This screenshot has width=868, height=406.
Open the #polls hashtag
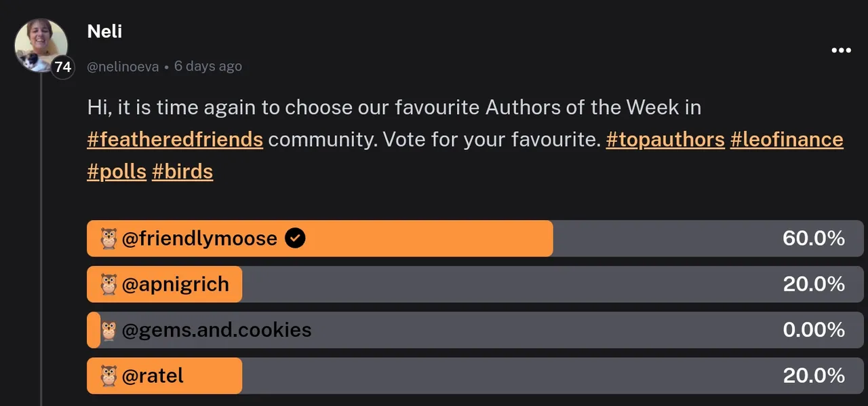pyautogui.click(x=117, y=171)
